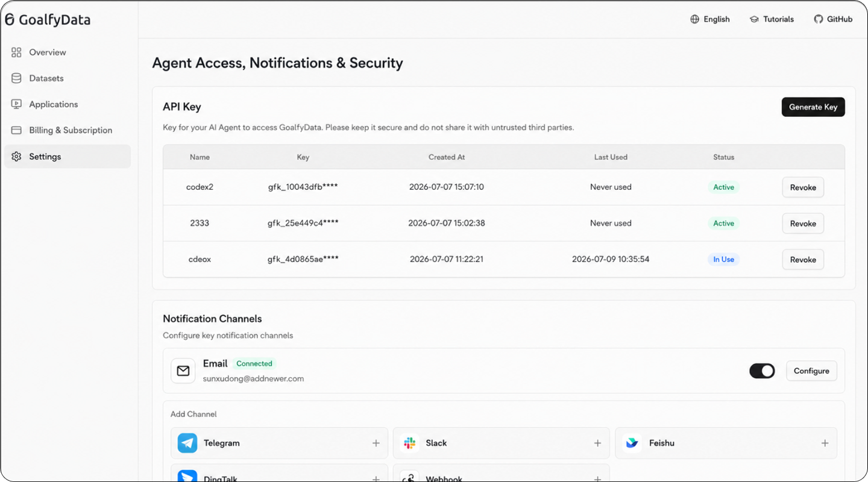
Task: Generate a new API key
Action: (x=813, y=107)
